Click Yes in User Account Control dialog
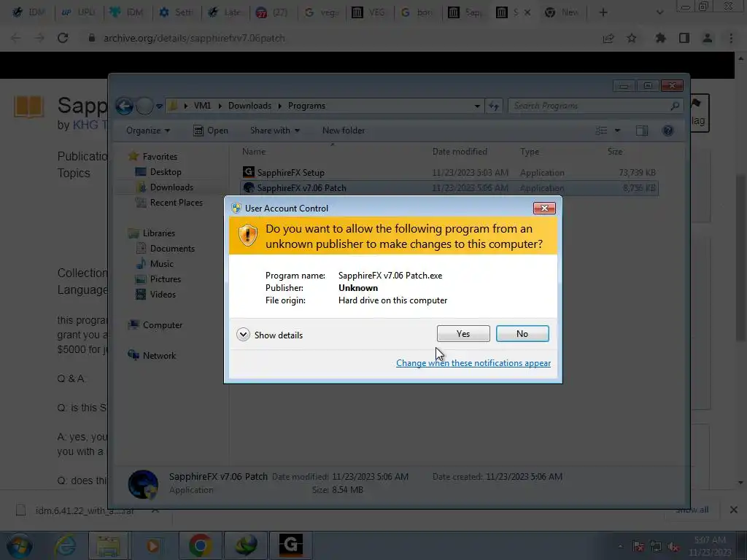 [x=463, y=334]
